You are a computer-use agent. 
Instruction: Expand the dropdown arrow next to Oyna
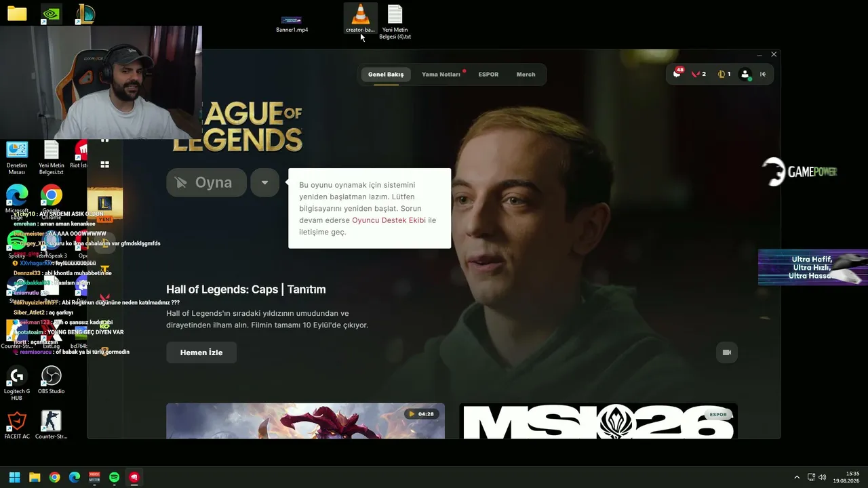[x=264, y=182]
